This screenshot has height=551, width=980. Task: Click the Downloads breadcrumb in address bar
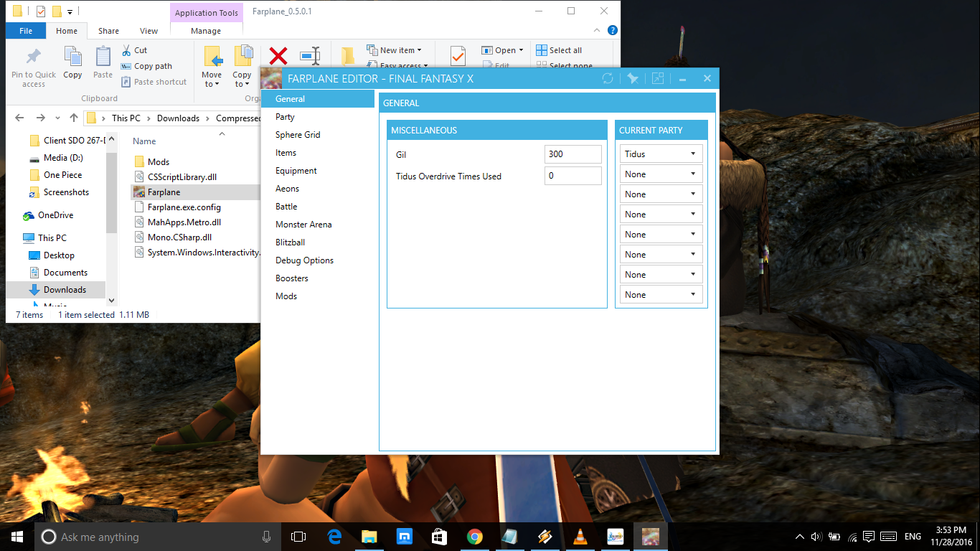click(178, 118)
